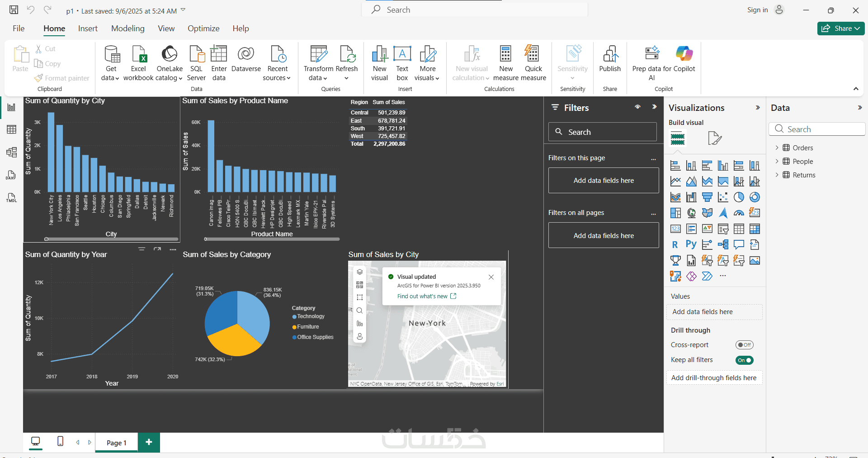Open the File menu
The width and height of the screenshot is (868, 458).
(19, 29)
